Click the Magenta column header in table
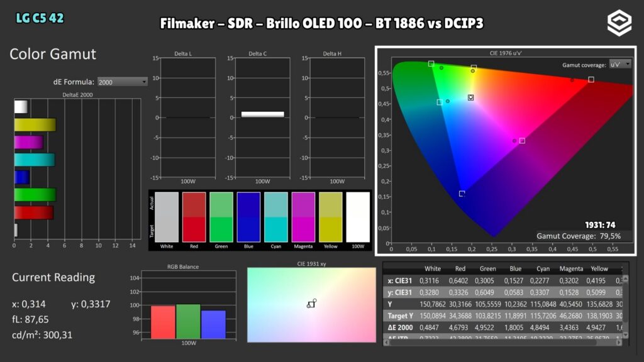This screenshot has height=362, width=644. pyautogui.click(x=571, y=269)
